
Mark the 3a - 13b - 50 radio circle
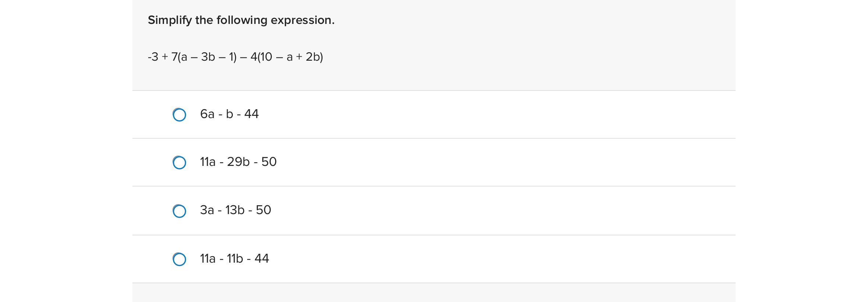(179, 211)
